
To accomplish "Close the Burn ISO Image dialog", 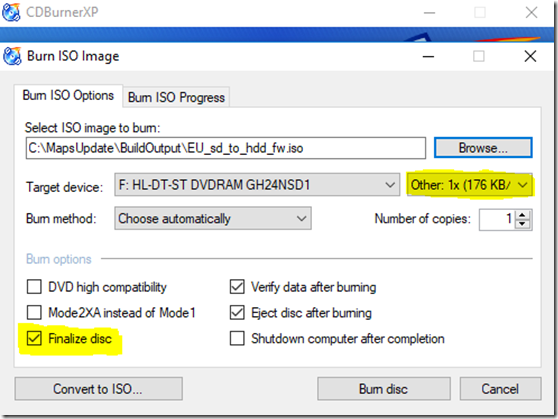I will [x=530, y=56].
